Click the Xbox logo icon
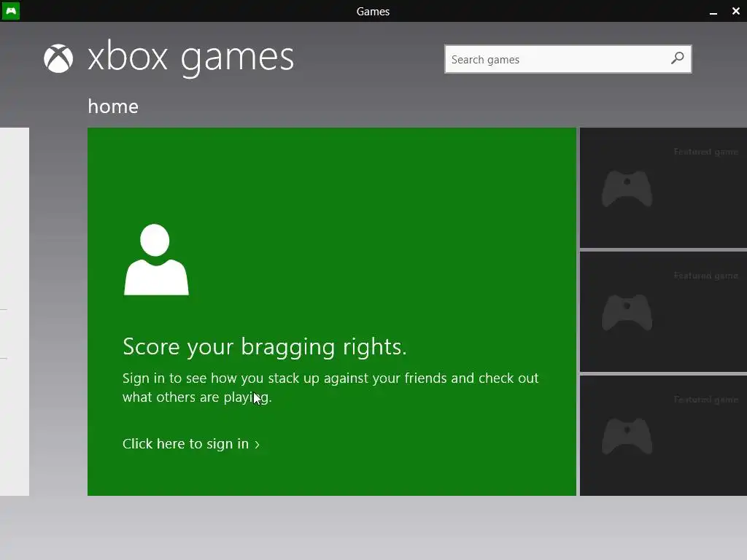Screen dimensions: 747x560 click(58, 58)
